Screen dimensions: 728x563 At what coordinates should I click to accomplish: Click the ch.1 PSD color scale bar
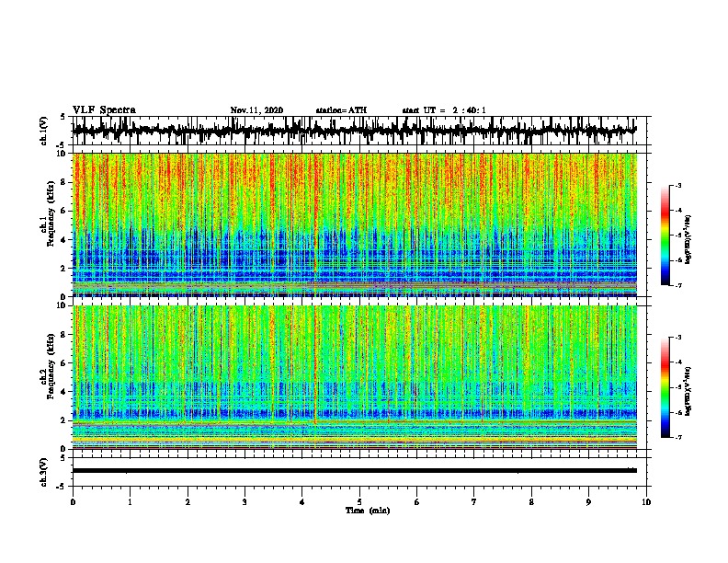665,236
